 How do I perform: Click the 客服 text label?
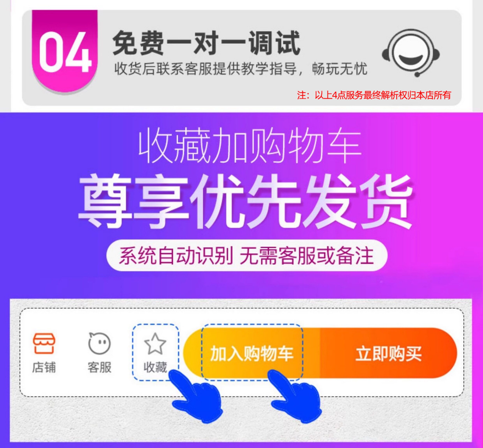99,367
